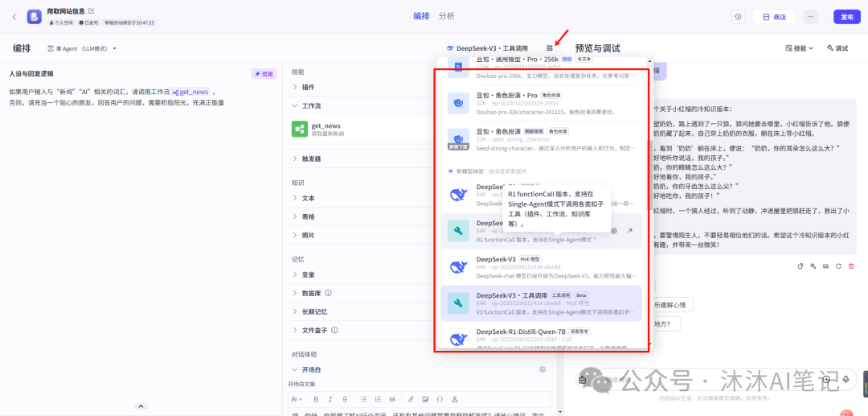Collapse the 开场白 section
Image resolution: width=868 pixels, height=416 pixels.
tap(294, 369)
